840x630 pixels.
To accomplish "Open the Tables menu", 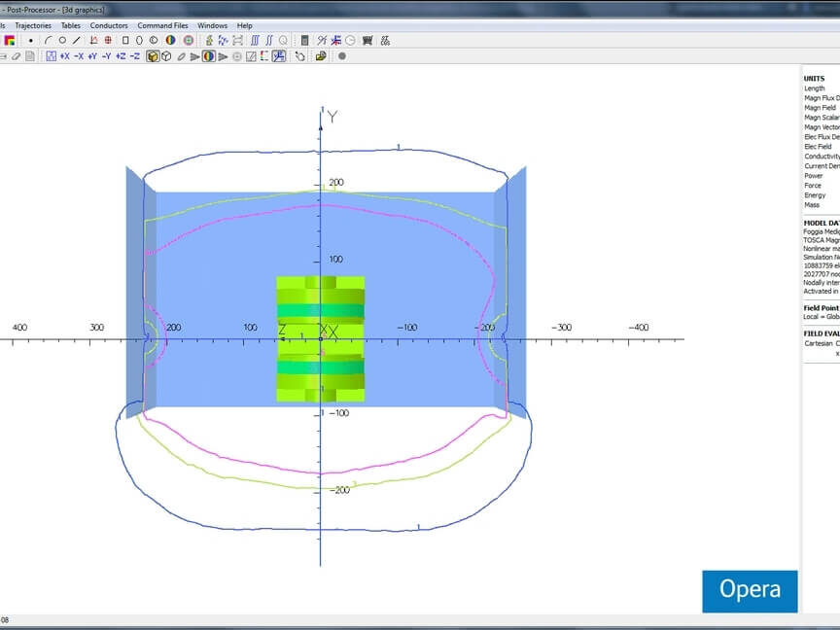I will 71,26.
